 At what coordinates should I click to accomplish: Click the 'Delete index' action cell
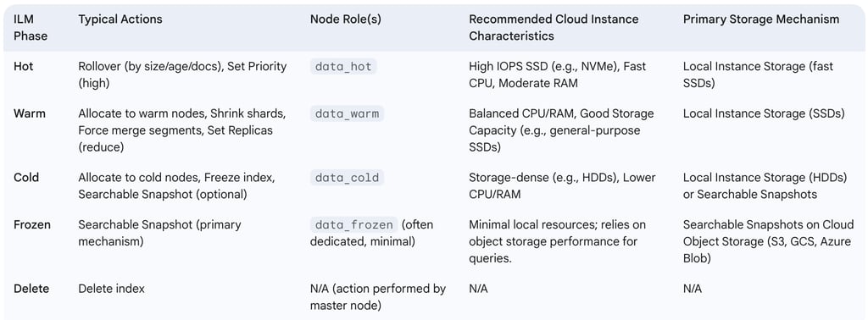(111, 289)
